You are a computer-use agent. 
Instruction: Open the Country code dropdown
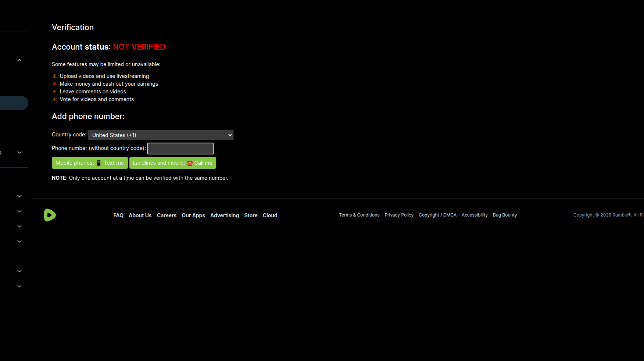pyautogui.click(x=160, y=135)
